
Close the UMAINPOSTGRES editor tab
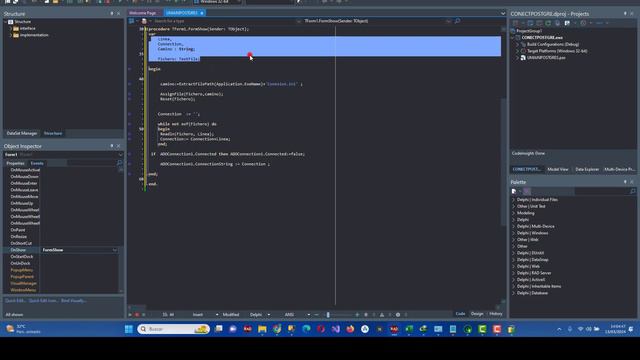[x=202, y=13]
